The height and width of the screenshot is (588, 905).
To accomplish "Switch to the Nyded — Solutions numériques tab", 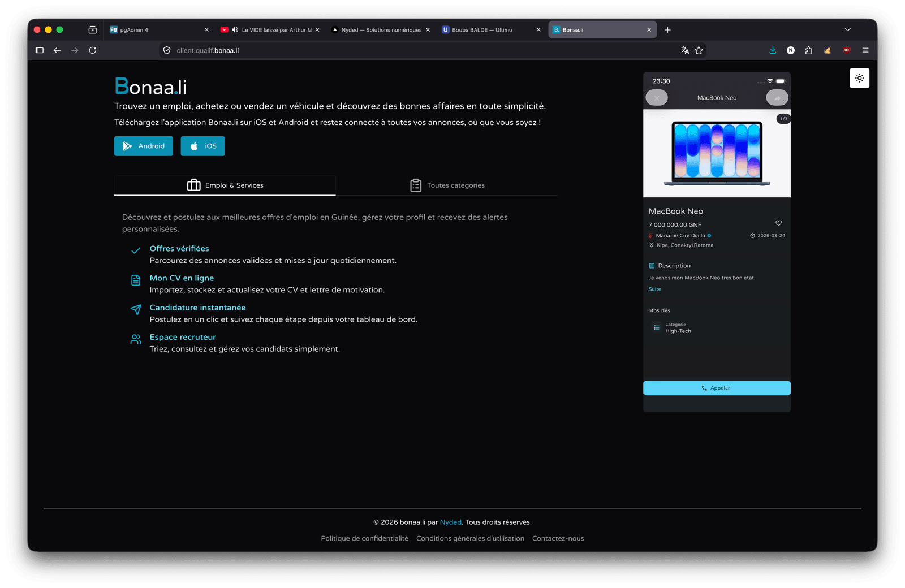I will [381, 30].
